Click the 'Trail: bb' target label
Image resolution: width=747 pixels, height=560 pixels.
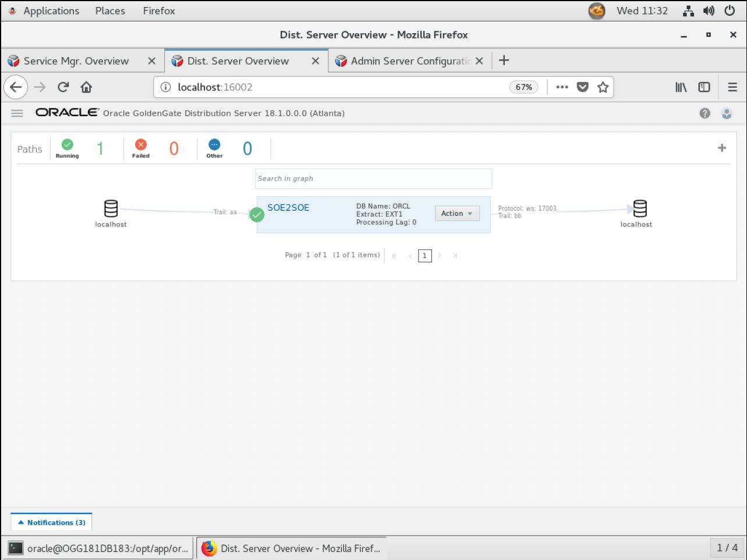pyautogui.click(x=510, y=216)
